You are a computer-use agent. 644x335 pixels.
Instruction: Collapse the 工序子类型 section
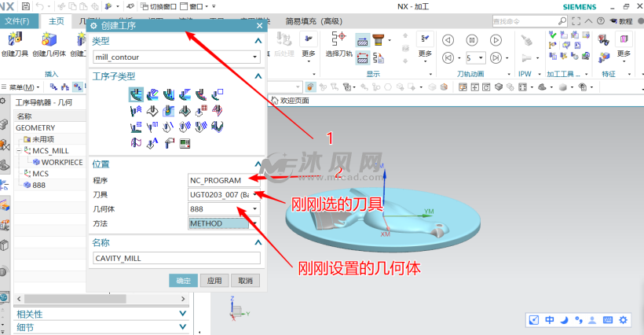tap(258, 76)
